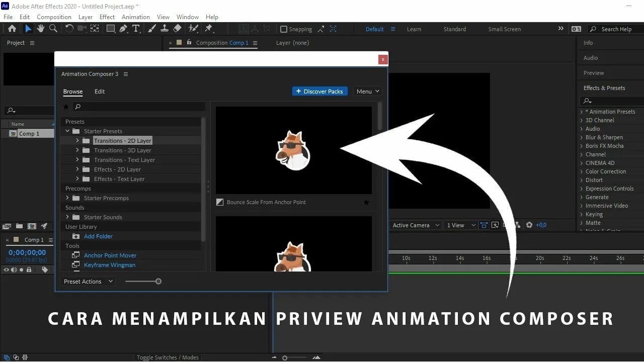
Task: Select the Selection arrow tool
Action: pos(28,29)
